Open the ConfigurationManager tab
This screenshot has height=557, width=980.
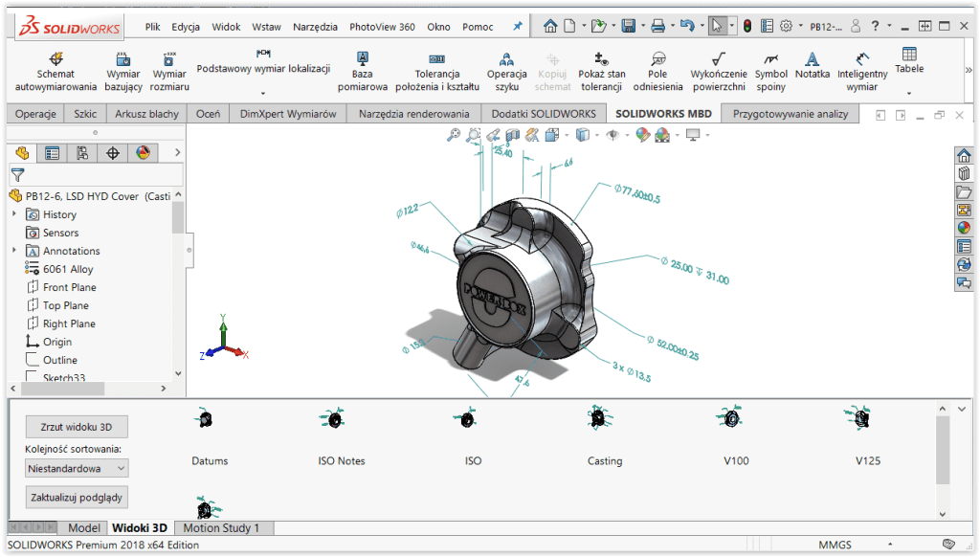82,153
